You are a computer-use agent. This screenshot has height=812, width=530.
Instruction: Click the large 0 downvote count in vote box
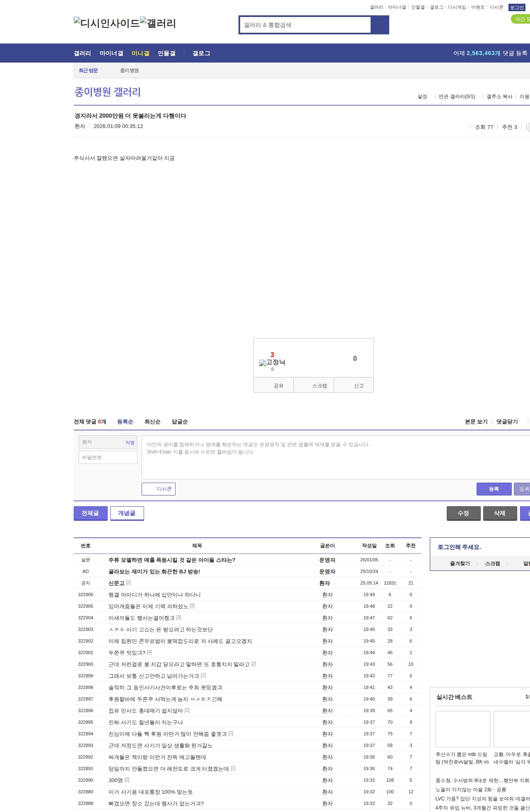coord(355,358)
